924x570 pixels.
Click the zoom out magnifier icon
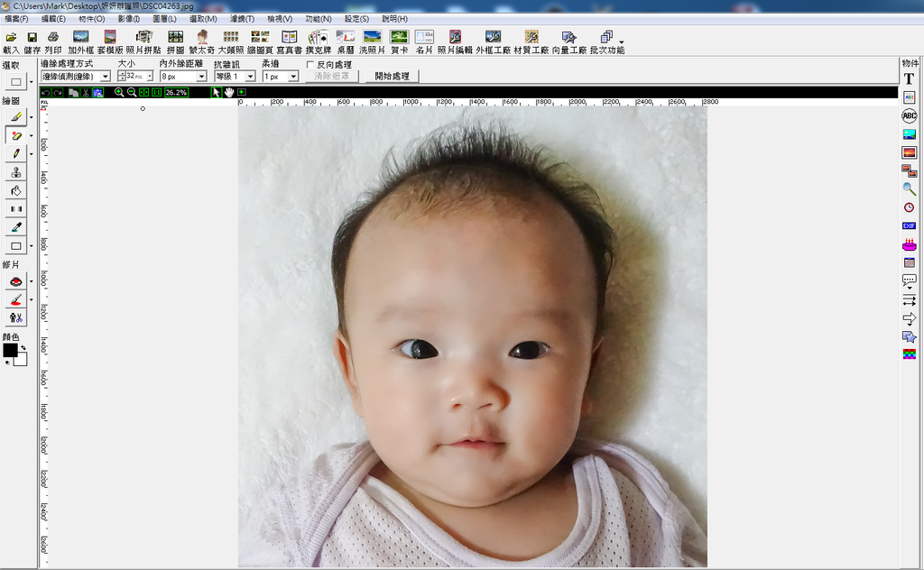point(132,93)
